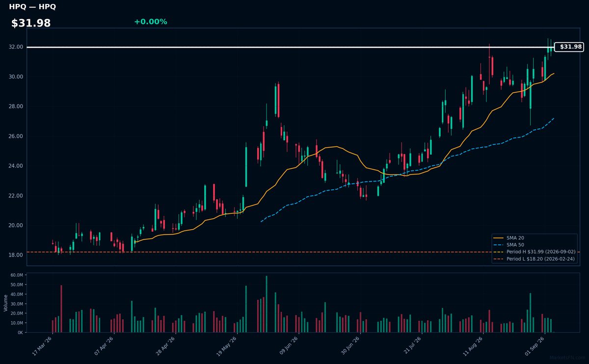Click the 09 Jun '26 date label
Viewport: 589px width, 364px height.
[x=289, y=345]
